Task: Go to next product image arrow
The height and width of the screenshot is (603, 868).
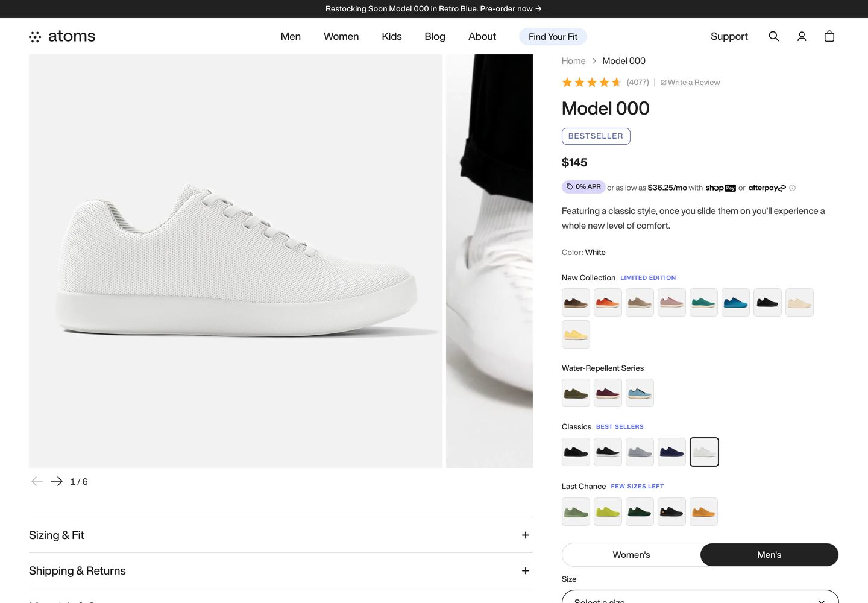Action: [57, 481]
